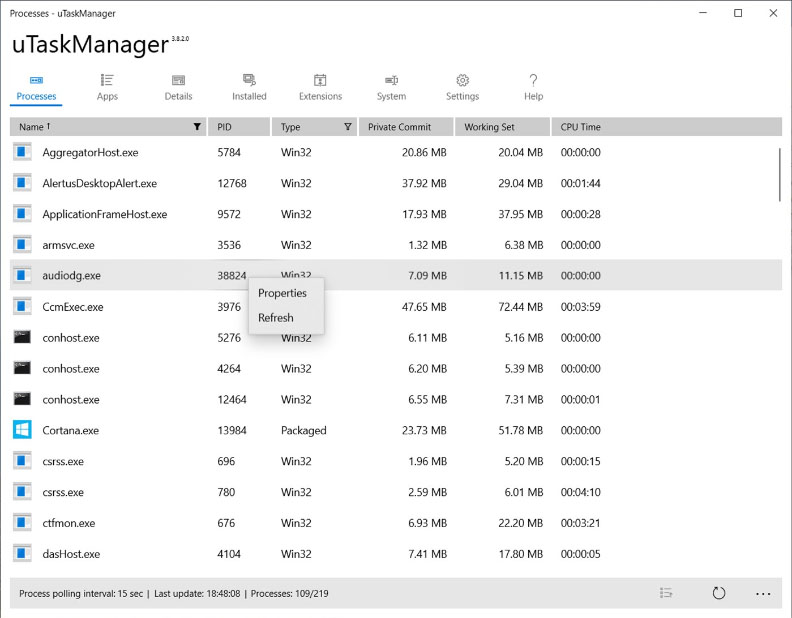This screenshot has height=618, width=792.
Task: Click the armsvc.exe process icon
Action: pyautogui.click(x=22, y=245)
